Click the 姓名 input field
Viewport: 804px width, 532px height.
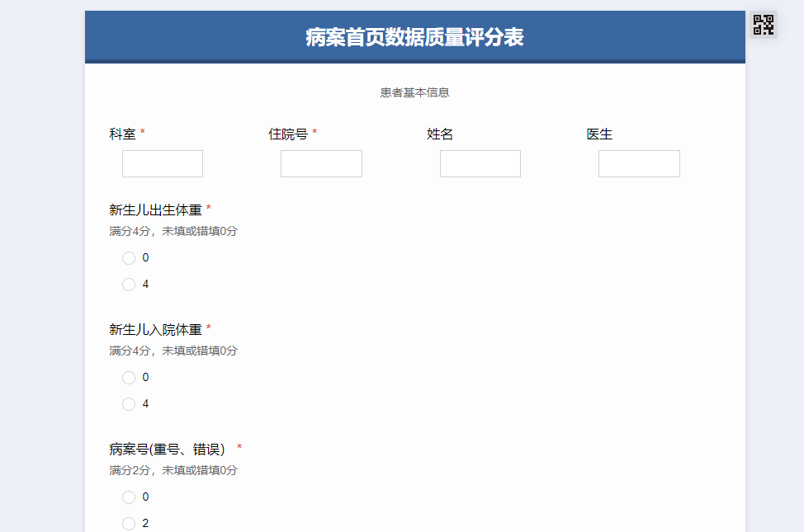[480, 163]
